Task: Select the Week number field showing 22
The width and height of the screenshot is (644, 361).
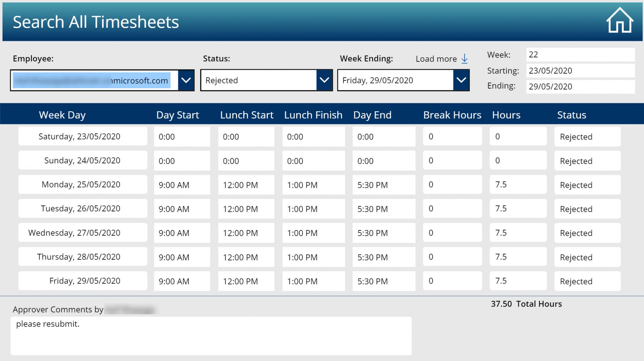Action: 580,55
